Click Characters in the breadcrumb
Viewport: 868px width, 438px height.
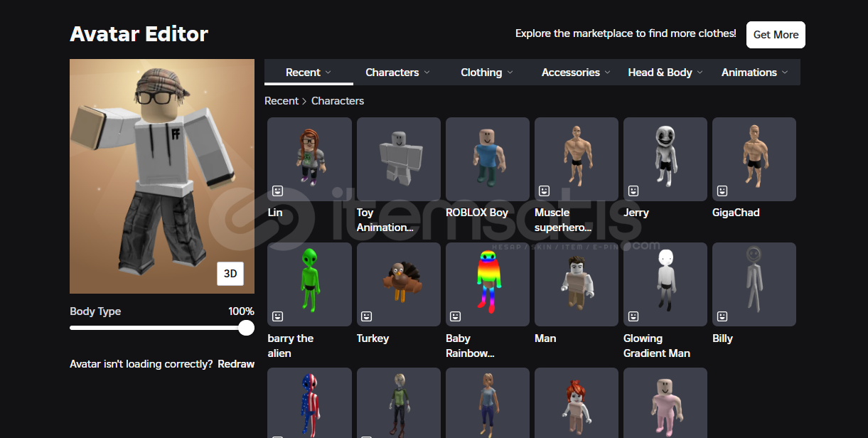pyautogui.click(x=338, y=101)
